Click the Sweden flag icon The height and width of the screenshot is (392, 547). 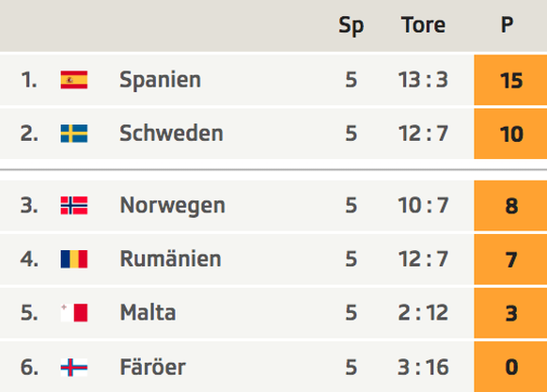point(74,133)
